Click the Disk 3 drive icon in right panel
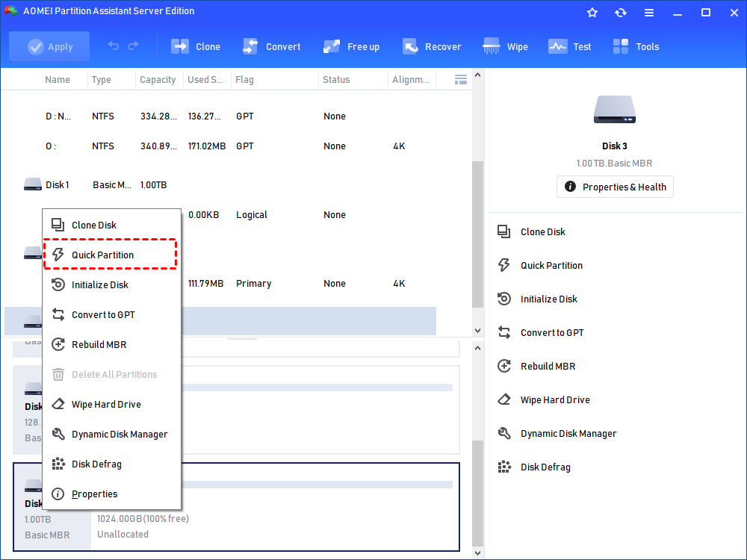The width and height of the screenshot is (747, 560). tap(615, 110)
